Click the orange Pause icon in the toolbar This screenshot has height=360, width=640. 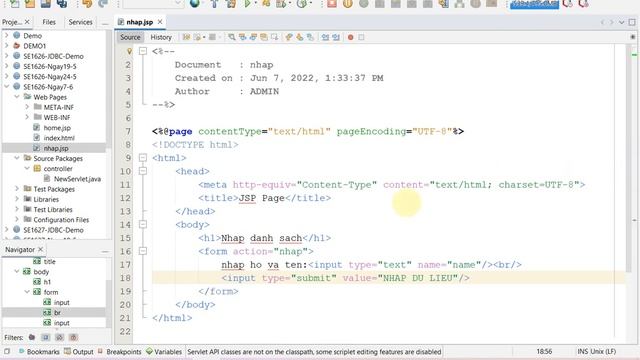(x=348, y=4)
